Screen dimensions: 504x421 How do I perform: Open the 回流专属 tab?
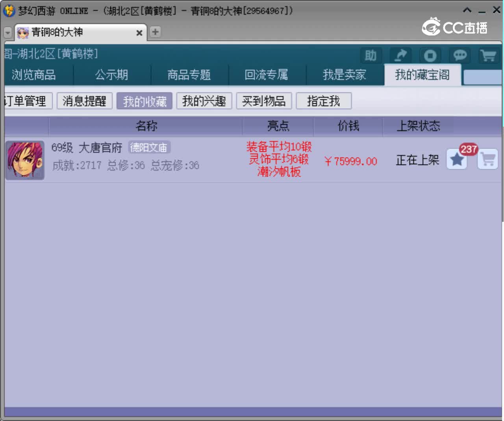pos(267,75)
